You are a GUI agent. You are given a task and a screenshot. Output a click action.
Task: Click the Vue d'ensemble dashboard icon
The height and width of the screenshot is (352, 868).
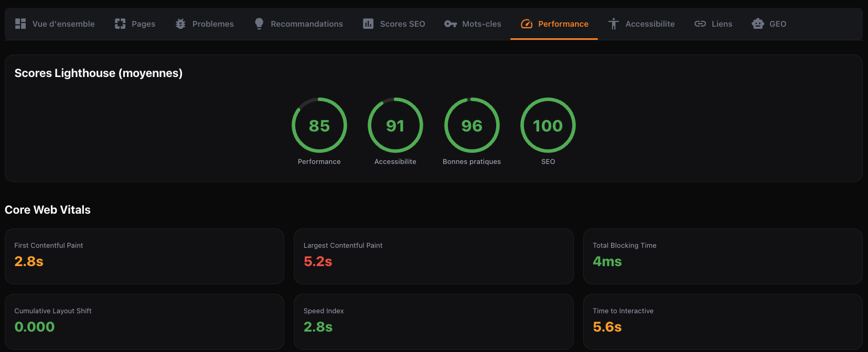(20, 24)
